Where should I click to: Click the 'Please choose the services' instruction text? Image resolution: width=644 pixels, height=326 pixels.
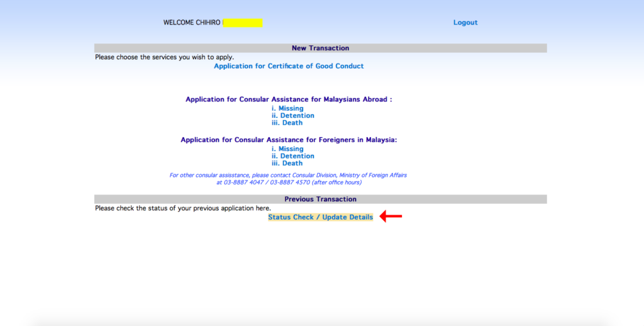click(164, 57)
